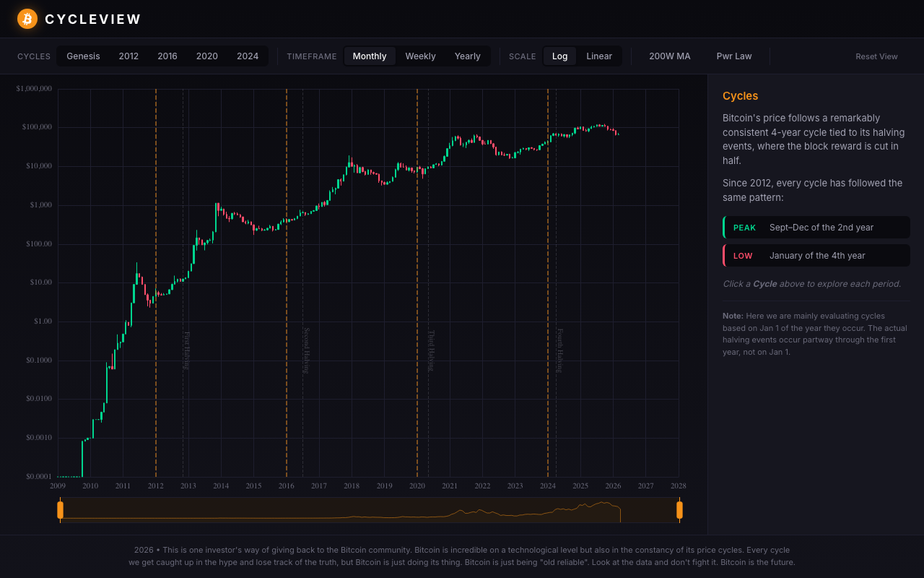Switch to the 2016 cycle
This screenshot has height=578, width=924.
click(167, 56)
